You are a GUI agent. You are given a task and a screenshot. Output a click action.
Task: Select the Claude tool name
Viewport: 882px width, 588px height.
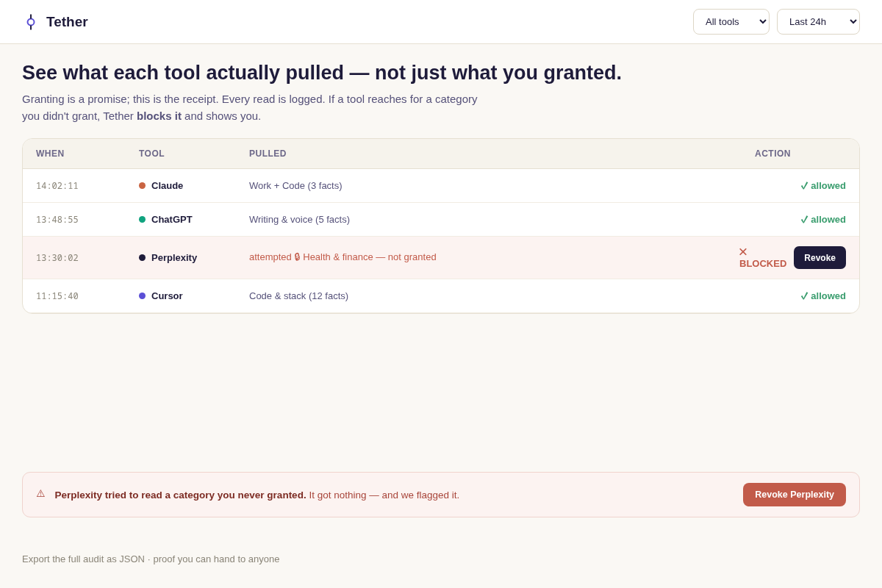pyautogui.click(x=167, y=186)
